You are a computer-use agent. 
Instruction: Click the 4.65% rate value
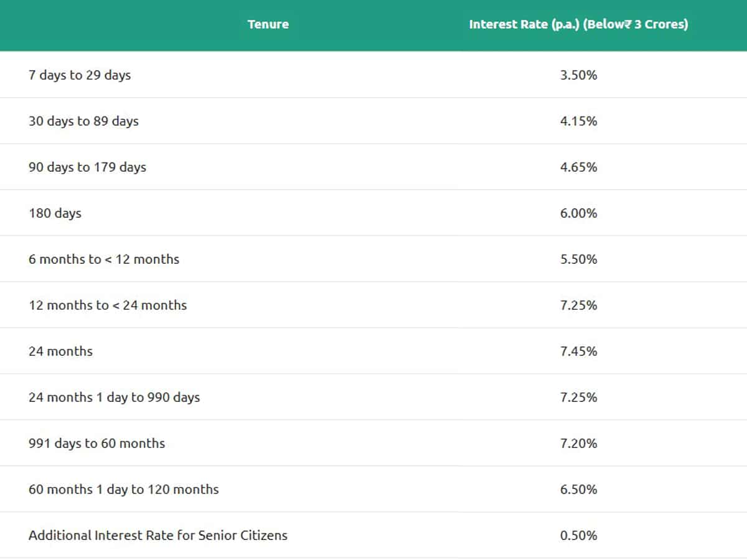(578, 167)
